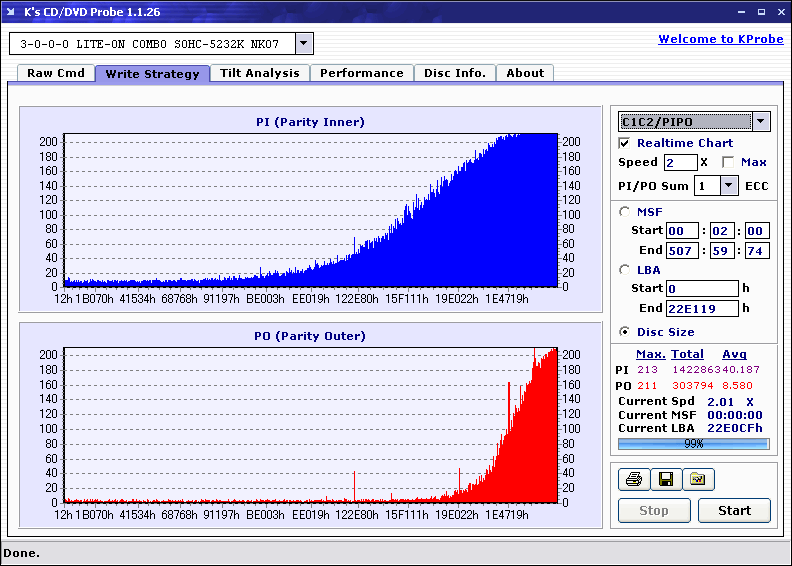Toggle the Realtime Chart checkbox
This screenshot has height=566, width=792.
(x=624, y=143)
